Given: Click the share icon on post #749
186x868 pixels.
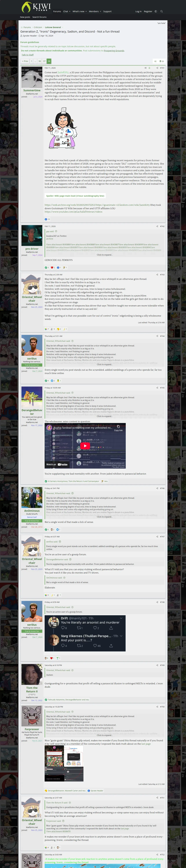Looking at the screenshot, I should (x=157, y=665).
